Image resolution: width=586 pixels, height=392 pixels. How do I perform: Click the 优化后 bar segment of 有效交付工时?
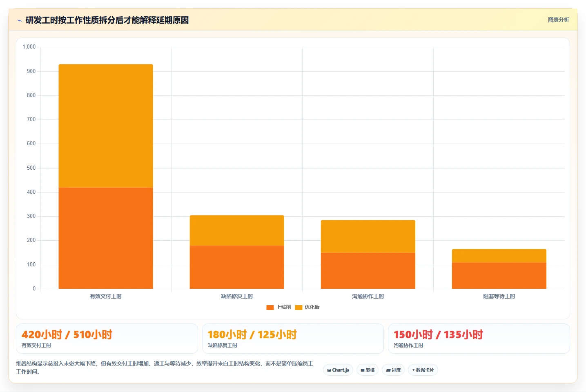coord(106,126)
